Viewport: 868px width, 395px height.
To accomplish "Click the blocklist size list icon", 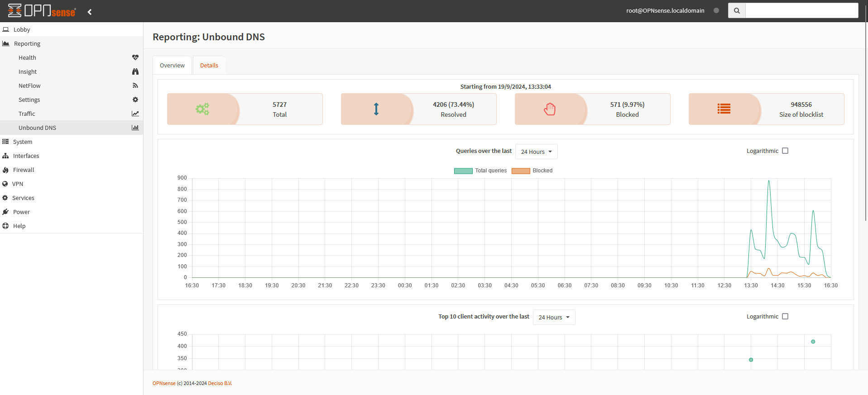I will (724, 109).
